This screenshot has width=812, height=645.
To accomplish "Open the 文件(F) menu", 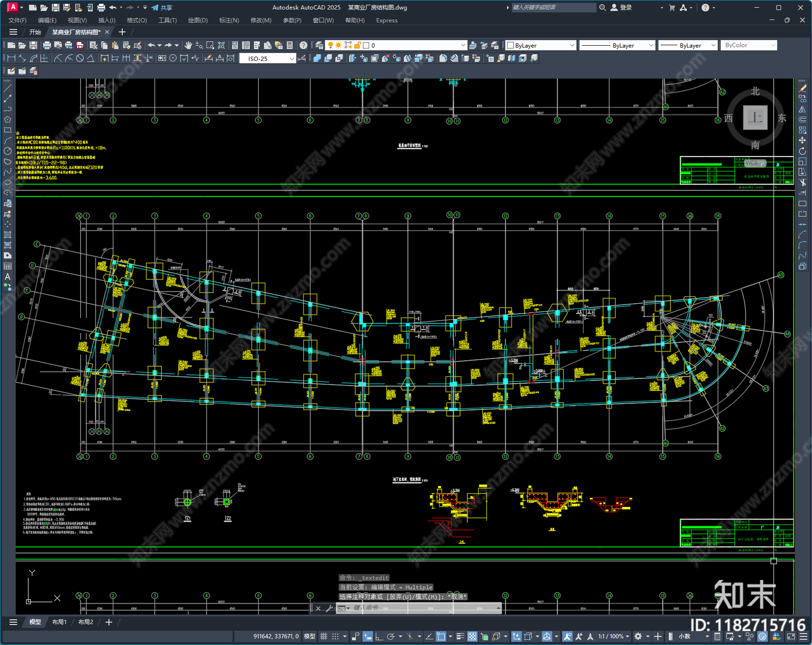I will 18,20.
